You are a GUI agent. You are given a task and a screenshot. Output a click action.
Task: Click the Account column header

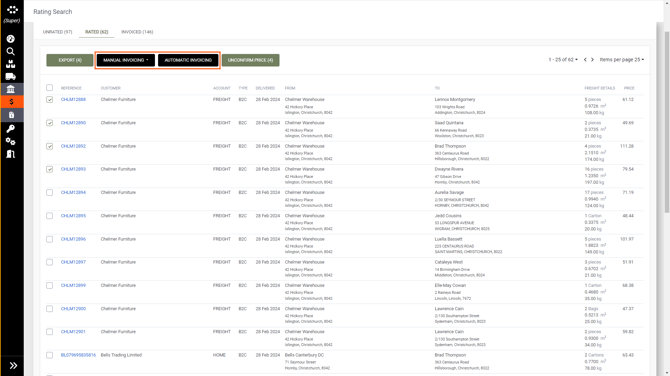pyautogui.click(x=222, y=88)
